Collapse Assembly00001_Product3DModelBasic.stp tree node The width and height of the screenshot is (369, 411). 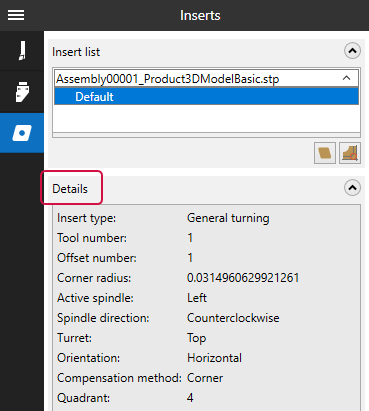coord(346,78)
